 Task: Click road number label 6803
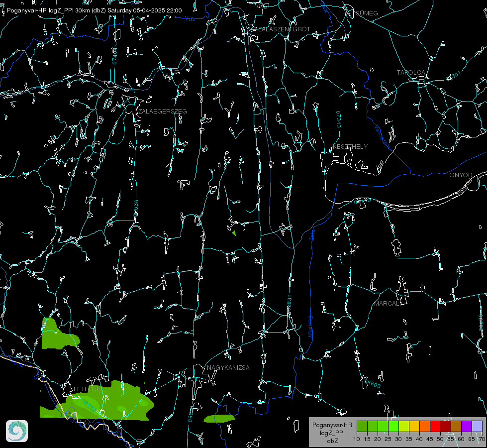pyautogui.click(x=373, y=384)
